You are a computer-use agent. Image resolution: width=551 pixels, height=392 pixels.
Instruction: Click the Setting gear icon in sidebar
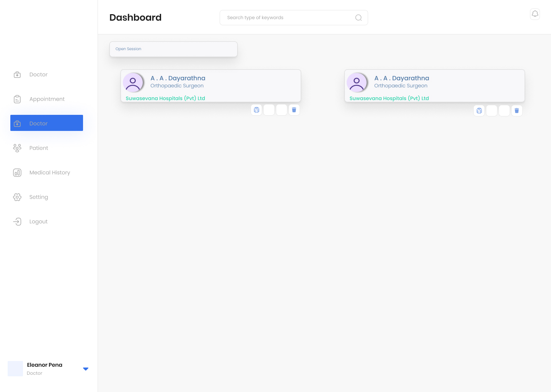(x=17, y=197)
